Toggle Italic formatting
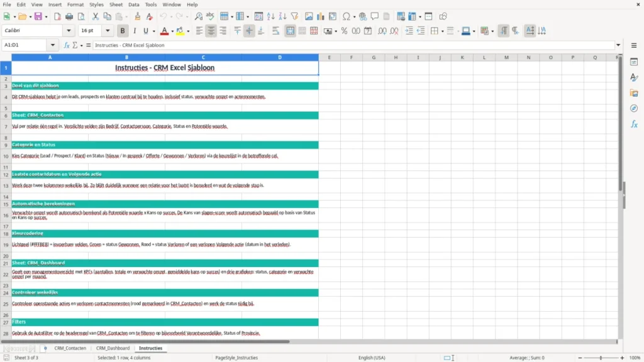644x362 pixels. pos(135,31)
